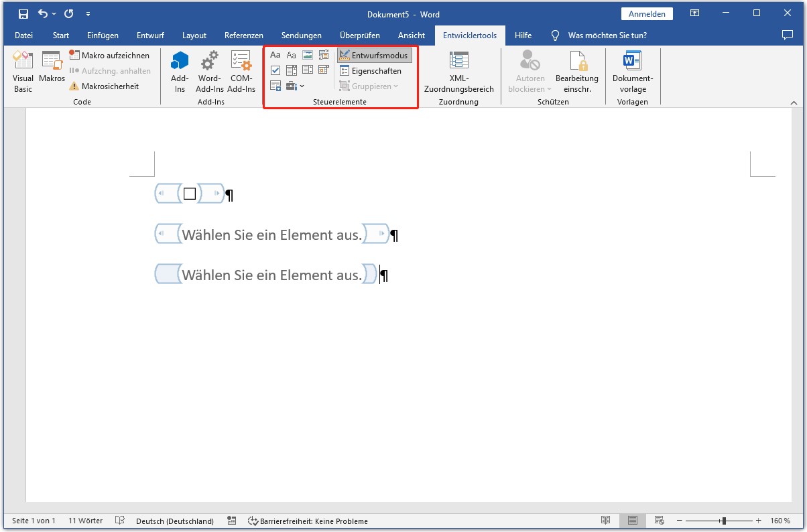Open the XML-Zuordnungsbereich pane
Screen dimensions: 807x532
point(459,70)
